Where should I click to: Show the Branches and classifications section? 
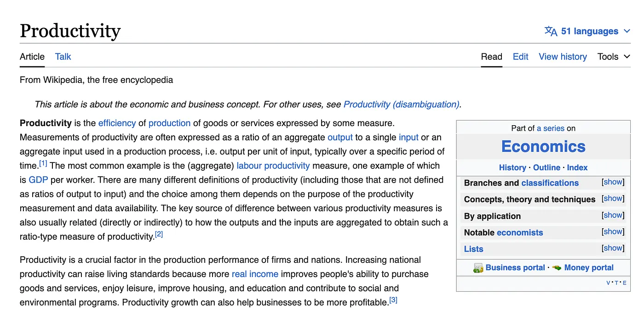613,182
